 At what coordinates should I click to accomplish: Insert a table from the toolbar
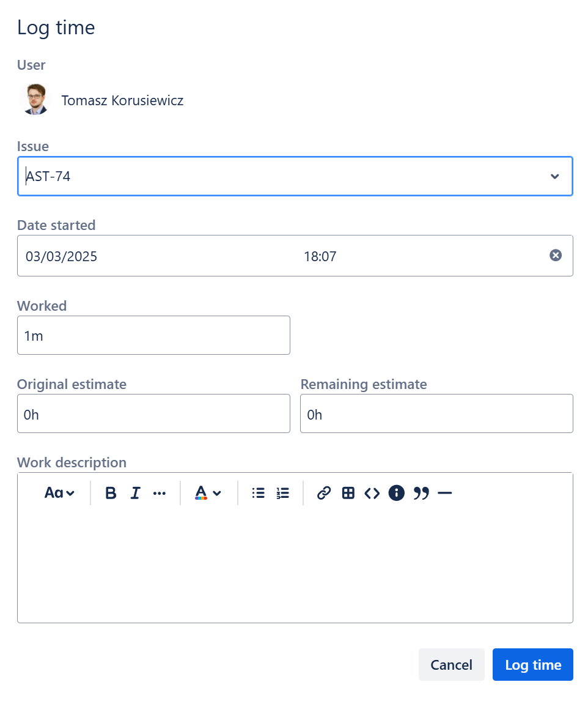coord(348,493)
